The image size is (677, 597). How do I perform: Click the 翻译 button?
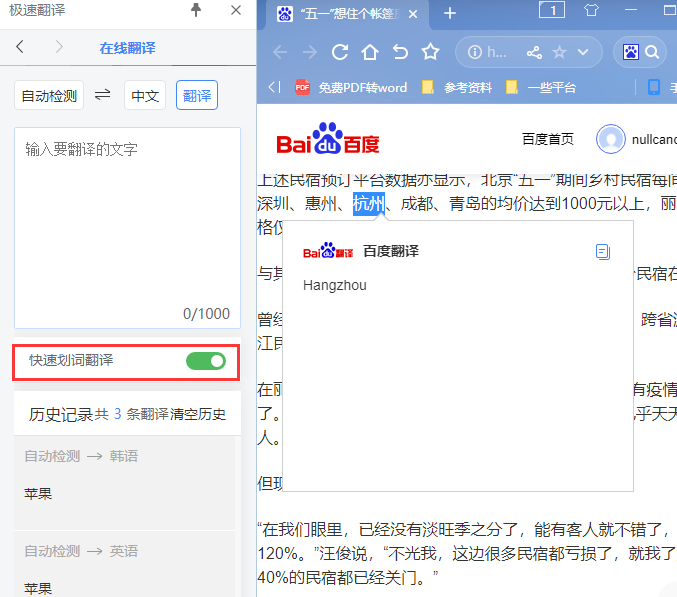197,95
